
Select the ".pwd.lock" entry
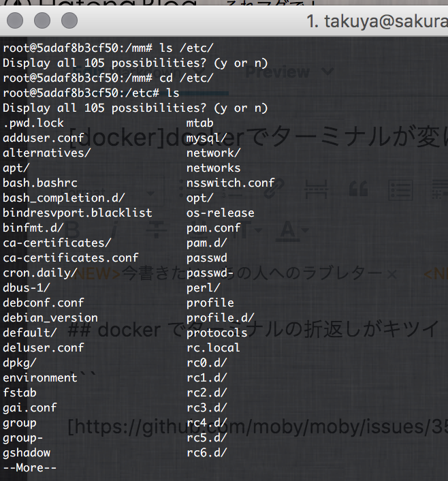tap(33, 123)
